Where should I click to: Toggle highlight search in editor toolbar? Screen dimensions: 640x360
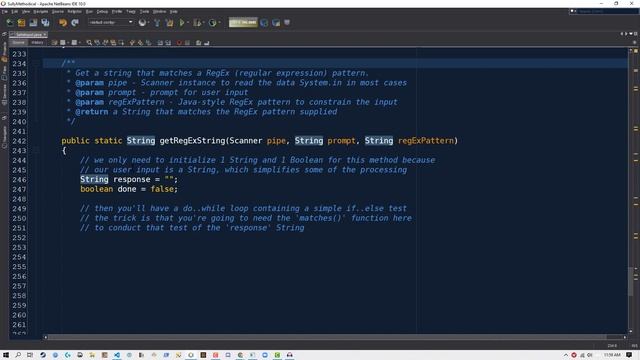pyautogui.click(x=113, y=42)
